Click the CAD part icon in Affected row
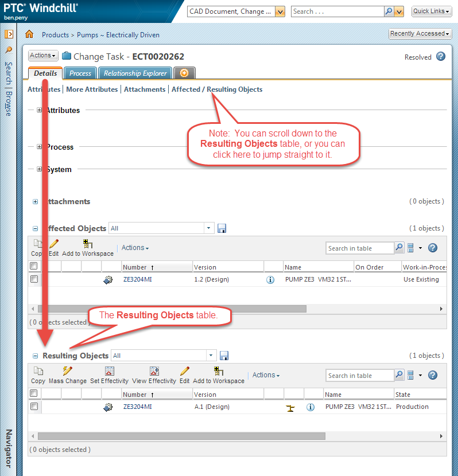 pos(108,280)
